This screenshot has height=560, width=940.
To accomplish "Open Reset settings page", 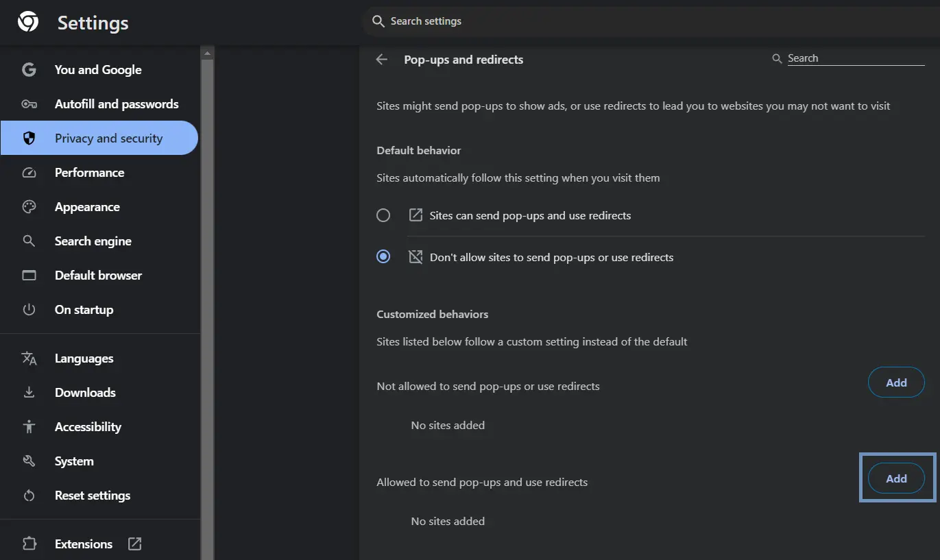I will [92, 496].
